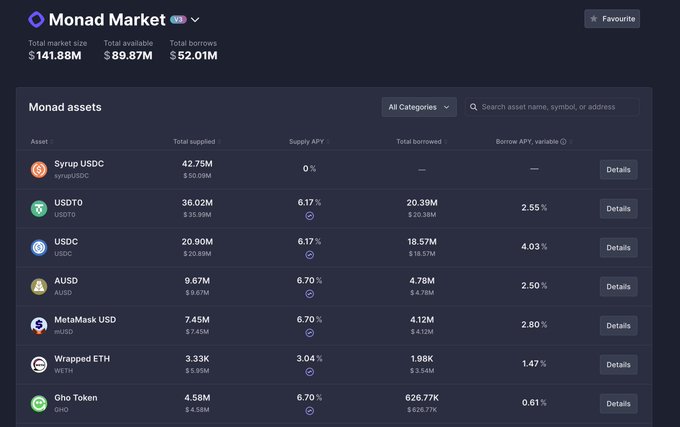Mark market with the Favourite button

click(612, 19)
